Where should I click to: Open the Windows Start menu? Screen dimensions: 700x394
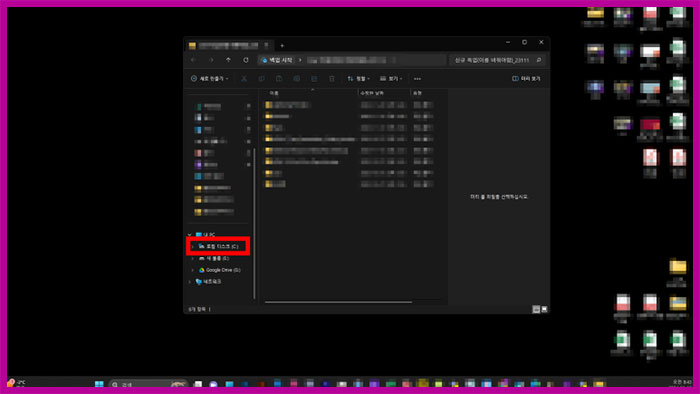tap(99, 384)
